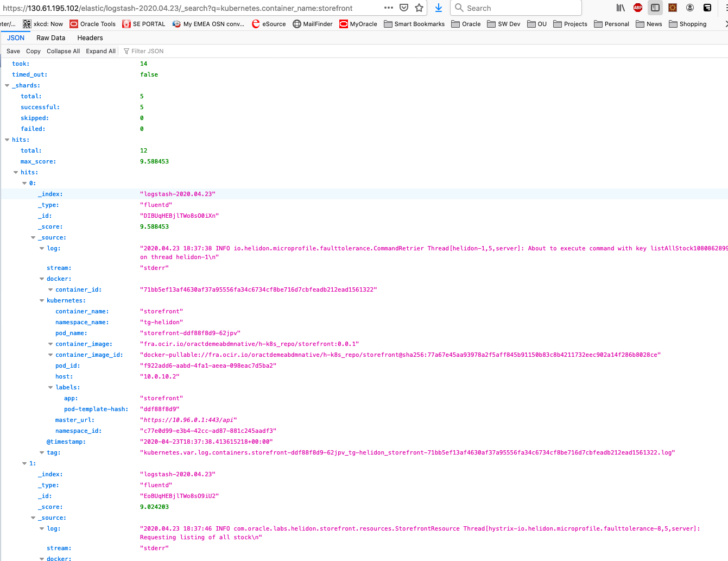
Task: Select the namespace_name value tg-helidon
Action: 161,323
